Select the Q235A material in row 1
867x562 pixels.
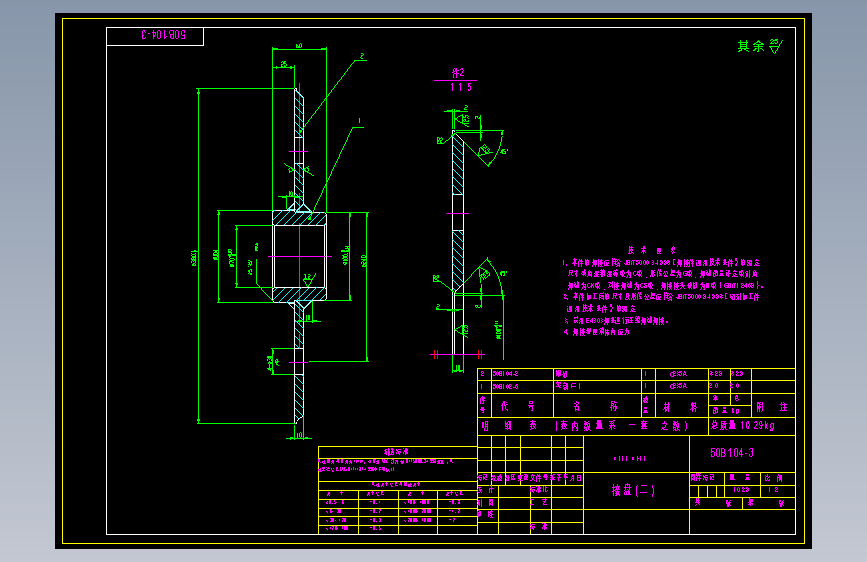tap(678, 386)
